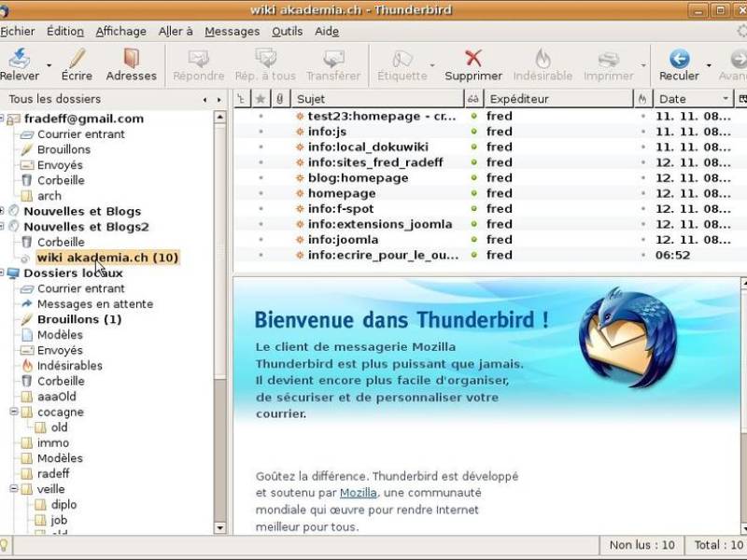Sort by thread column icon

click(x=242, y=99)
